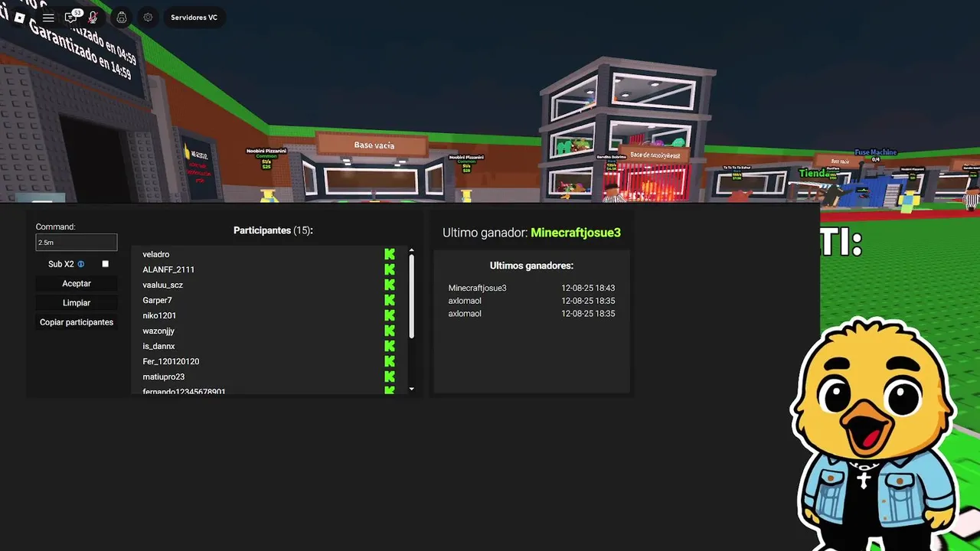The height and width of the screenshot is (551, 980).
Task: Click Kick icon next to matiupro23
Action: click(390, 377)
